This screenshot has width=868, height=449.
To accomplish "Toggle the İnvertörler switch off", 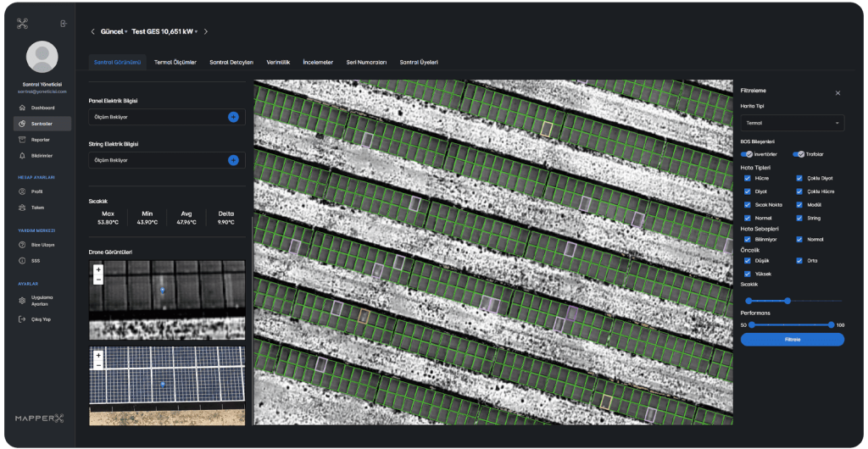I will tap(748, 154).
